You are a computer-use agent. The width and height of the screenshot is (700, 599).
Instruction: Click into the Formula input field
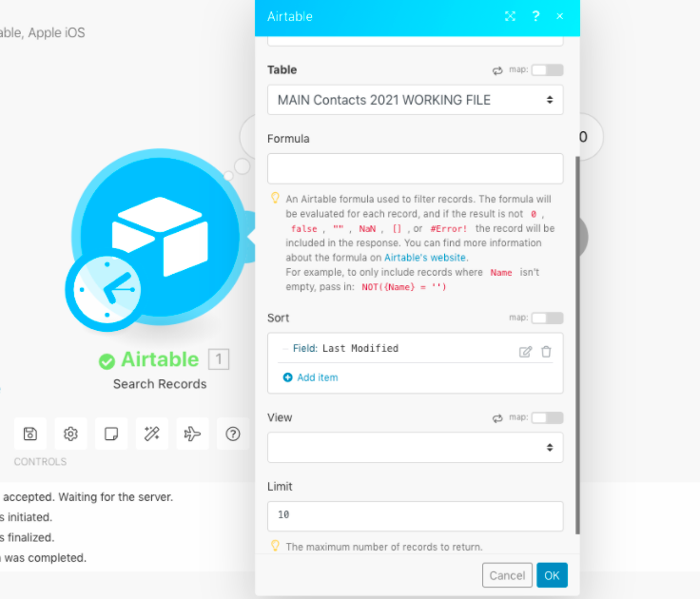point(416,168)
